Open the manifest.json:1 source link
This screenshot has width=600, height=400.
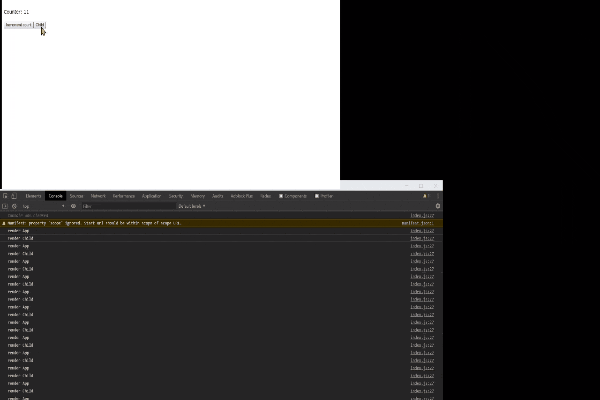point(417,223)
